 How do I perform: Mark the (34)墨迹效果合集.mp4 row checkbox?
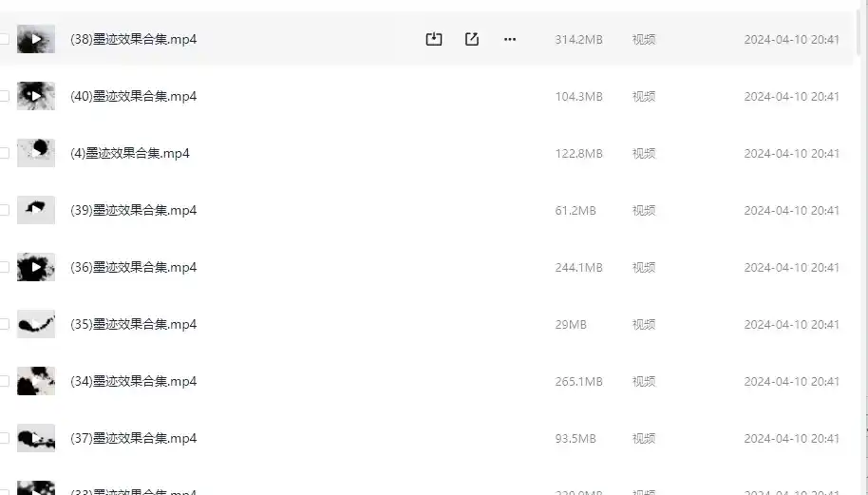[4, 381]
